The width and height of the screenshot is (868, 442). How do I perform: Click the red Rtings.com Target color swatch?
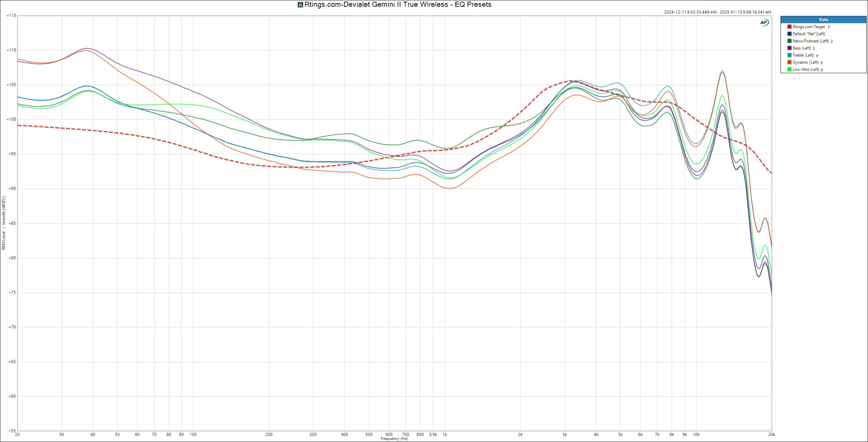click(789, 27)
